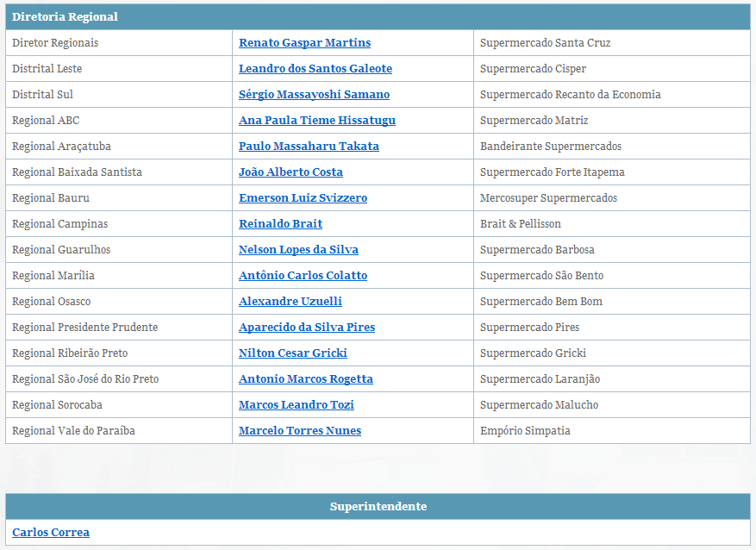This screenshot has height=550, width=756.
Task: Select the Supermercado Matriz cell
Action: pyautogui.click(x=612, y=121)
